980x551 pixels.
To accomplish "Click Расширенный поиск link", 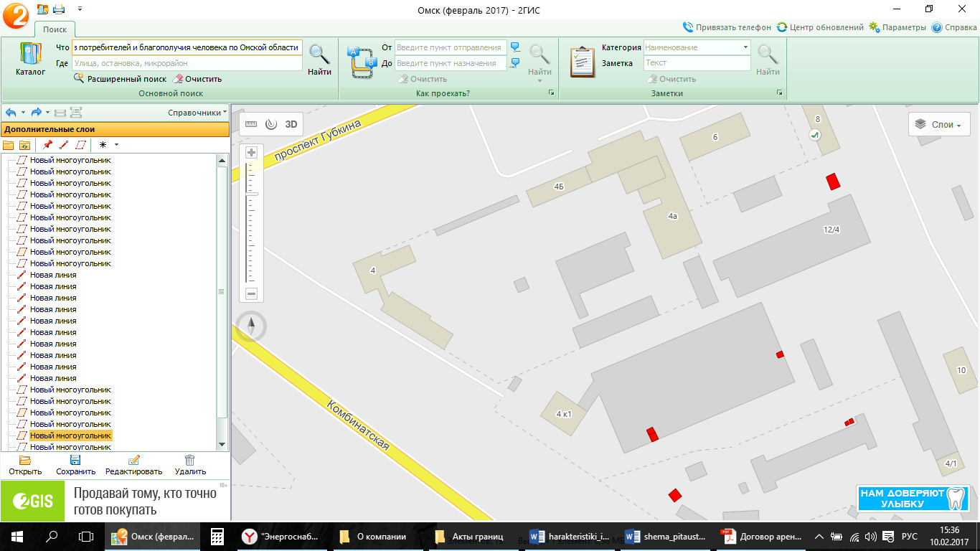I will coord(126,79).
